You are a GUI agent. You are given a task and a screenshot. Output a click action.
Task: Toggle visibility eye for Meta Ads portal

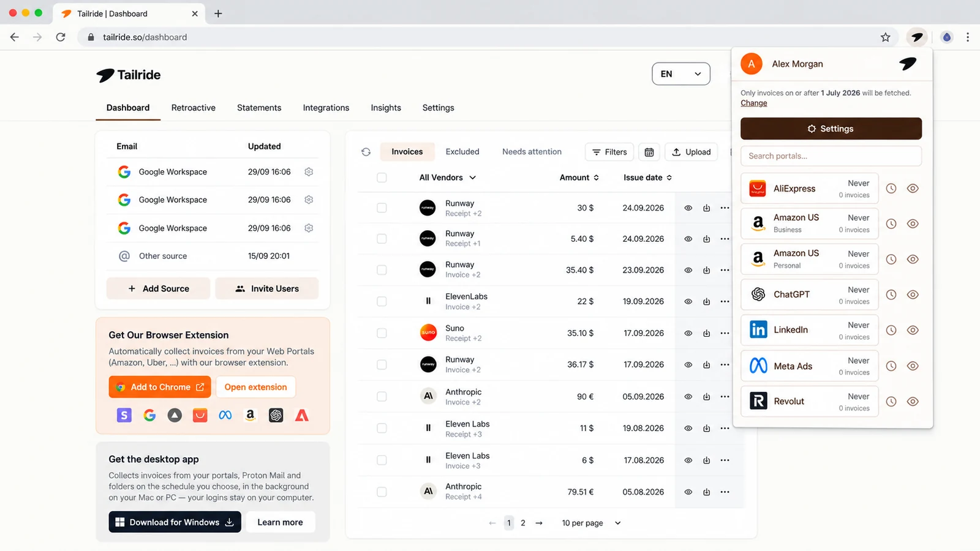pos(913,366)
